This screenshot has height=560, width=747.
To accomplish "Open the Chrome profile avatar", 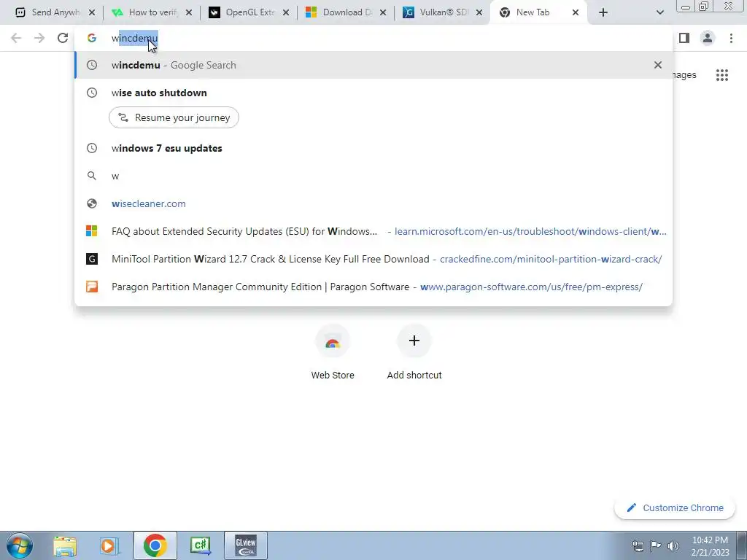I will pyautogui.click(x=708, y=38).
